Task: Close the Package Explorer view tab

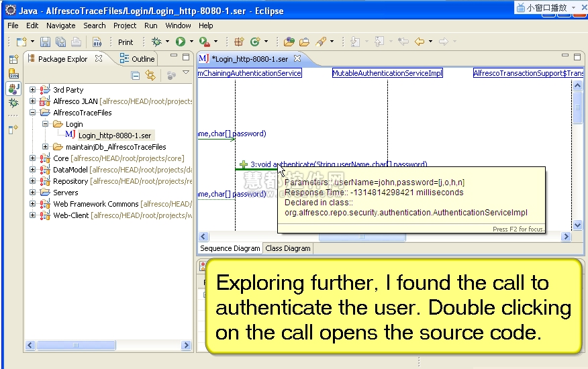Action: [99, 58]
